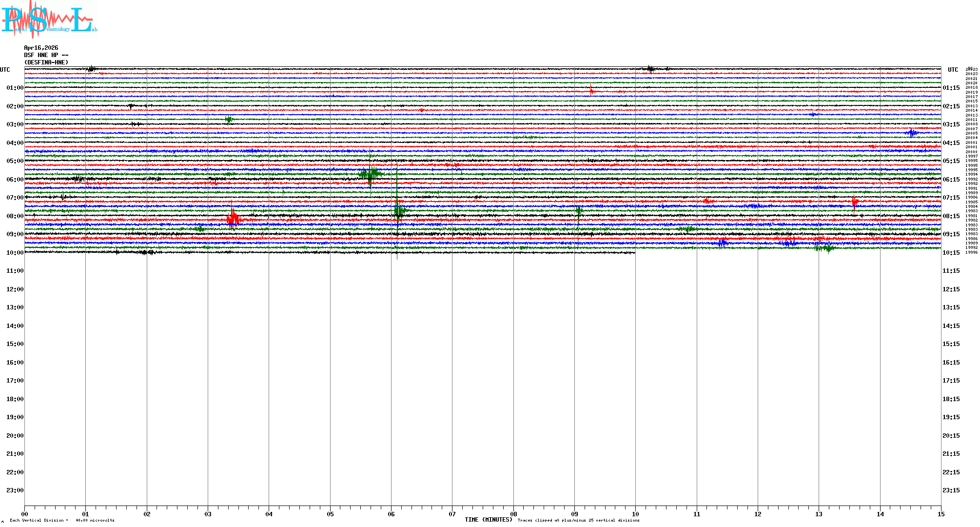This screenshot has width=980, height=527.
Task: Click the large red seismic burst near minute 03
Action: point(233,218)
